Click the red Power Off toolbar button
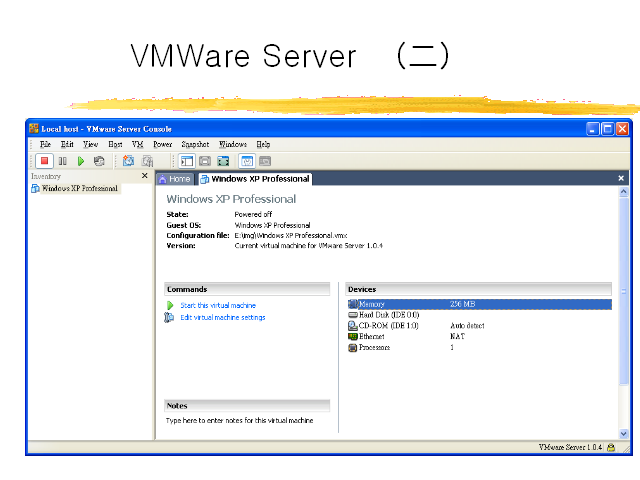The height and width of the screenshot is (480, 640). (x=44, y=161)
